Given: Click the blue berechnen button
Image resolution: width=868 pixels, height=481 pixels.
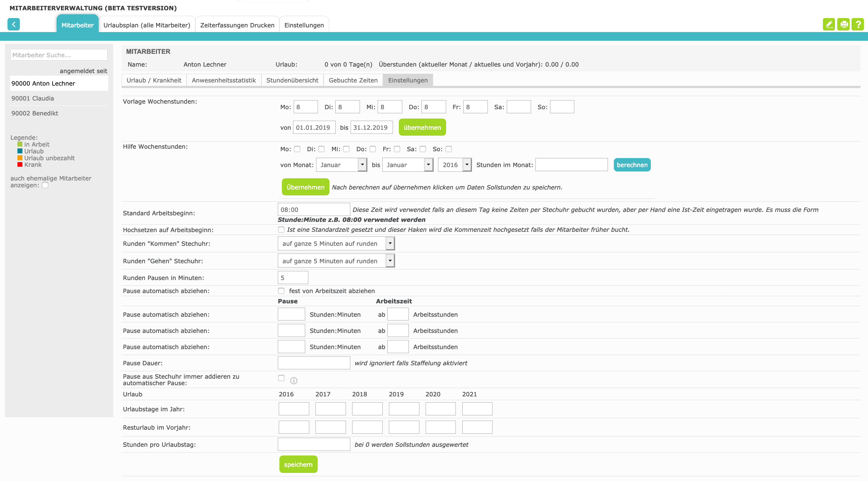Looking at the screenshot, I should tap(632, 165).
